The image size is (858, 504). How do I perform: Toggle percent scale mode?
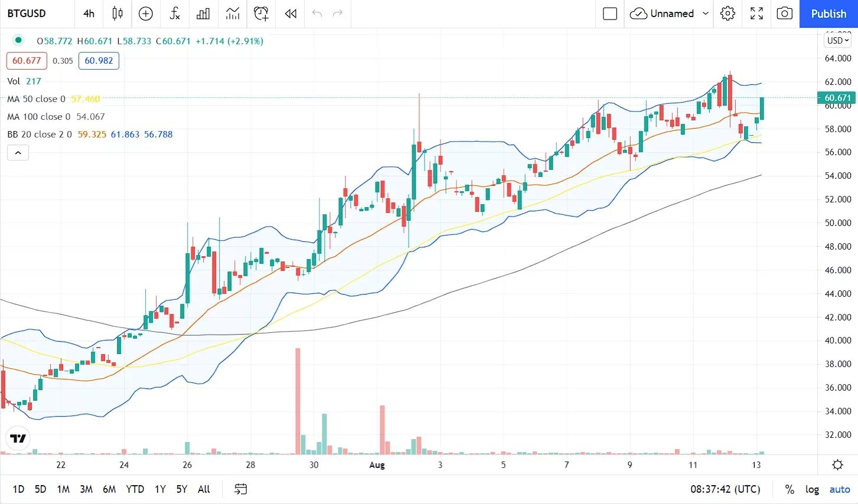[x=790, y=489]
